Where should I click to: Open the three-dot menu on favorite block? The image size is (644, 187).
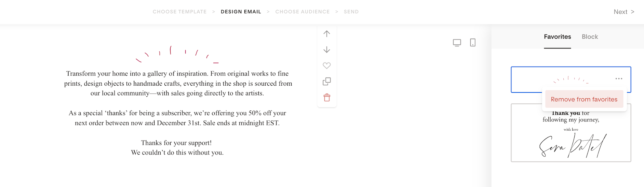click(619, 79)
